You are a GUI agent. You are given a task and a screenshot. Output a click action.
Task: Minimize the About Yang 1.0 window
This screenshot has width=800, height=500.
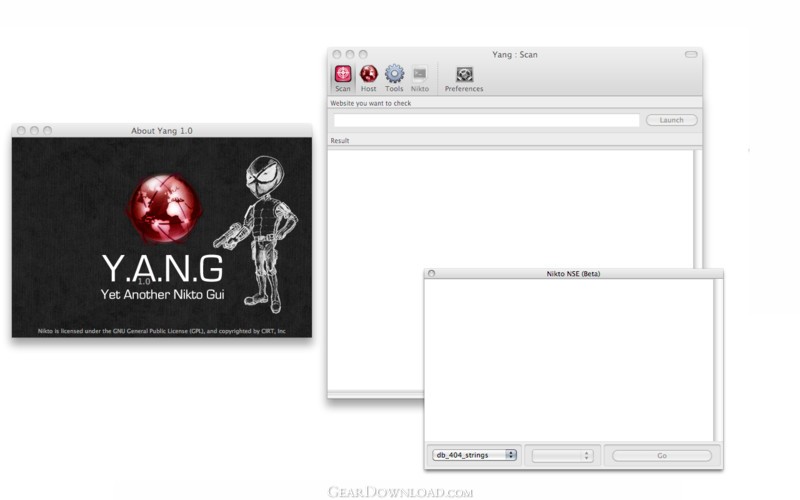coord(34,131)
